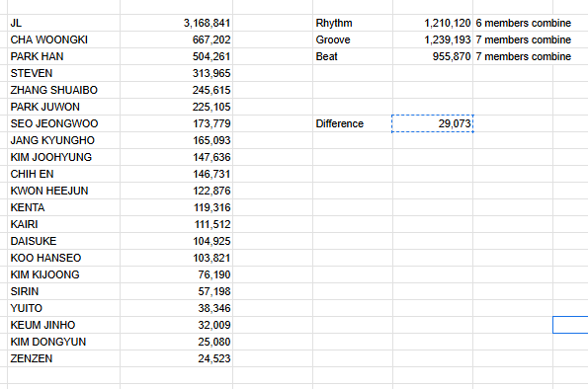
Task: Click the 147,636 cell
Action: [176, 157]
